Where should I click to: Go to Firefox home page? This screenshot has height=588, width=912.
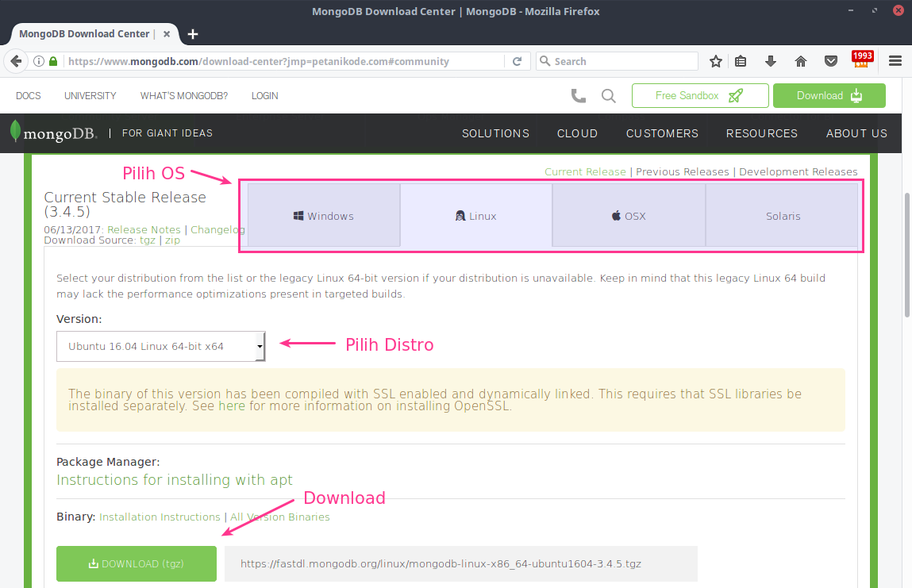[800, 61]
